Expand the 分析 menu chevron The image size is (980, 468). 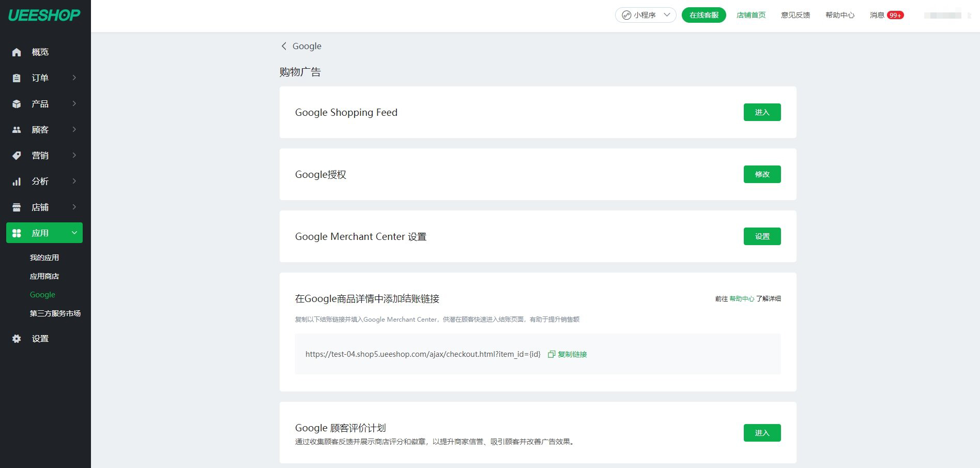tap(74, 181)
